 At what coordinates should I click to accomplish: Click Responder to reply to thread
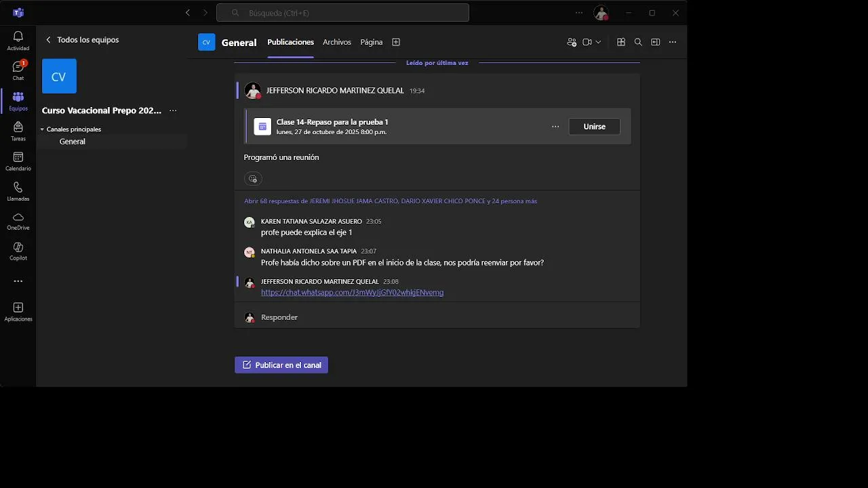(279, 317)
